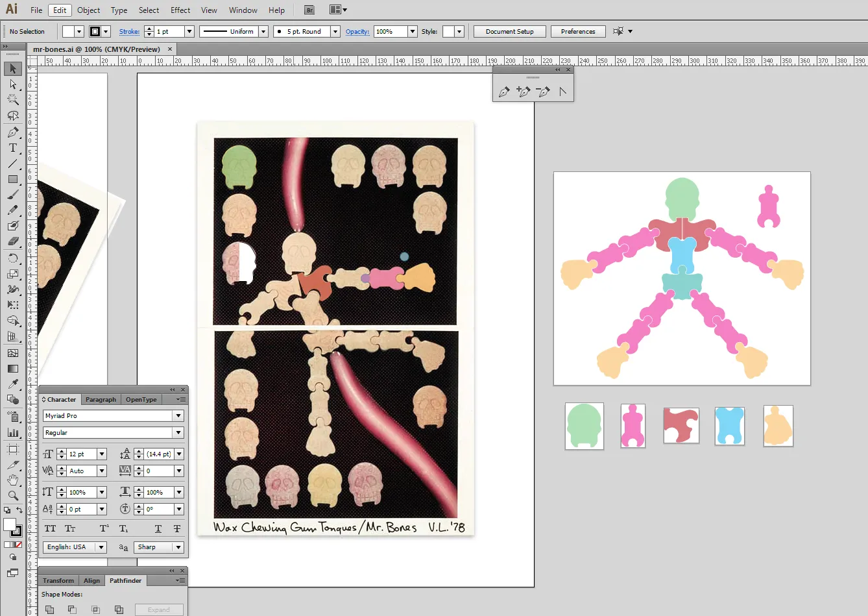The width and height of the screenshot is (868, 616).
Task: Click the Document Setup button
Action: [510, 31]
